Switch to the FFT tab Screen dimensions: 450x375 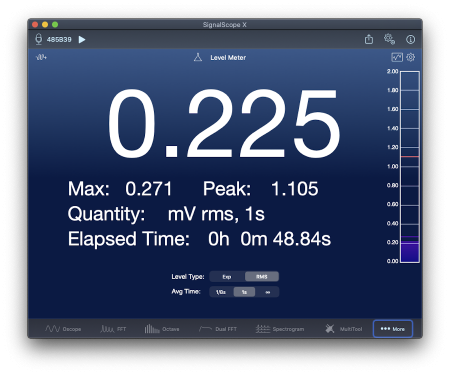tap(113, 329)
